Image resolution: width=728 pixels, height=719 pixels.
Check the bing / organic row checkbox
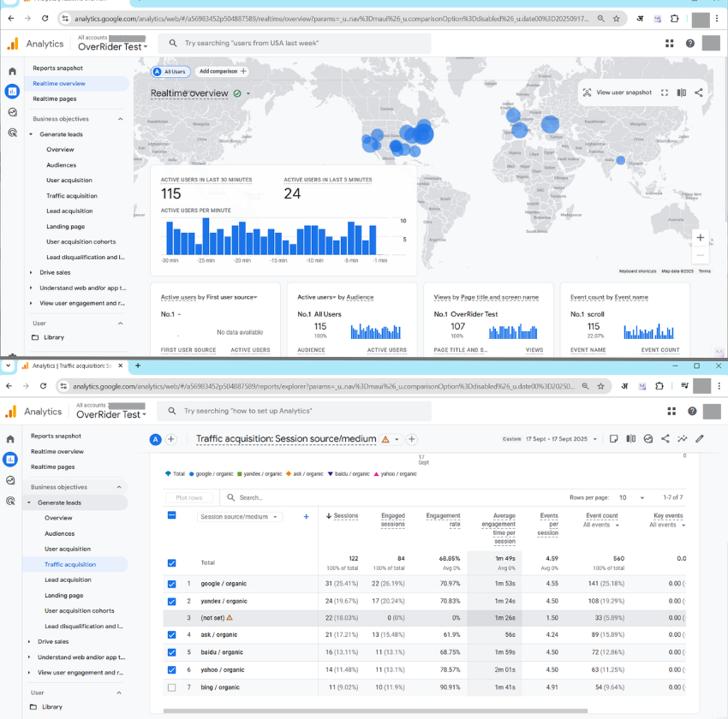tap(172, 687)
